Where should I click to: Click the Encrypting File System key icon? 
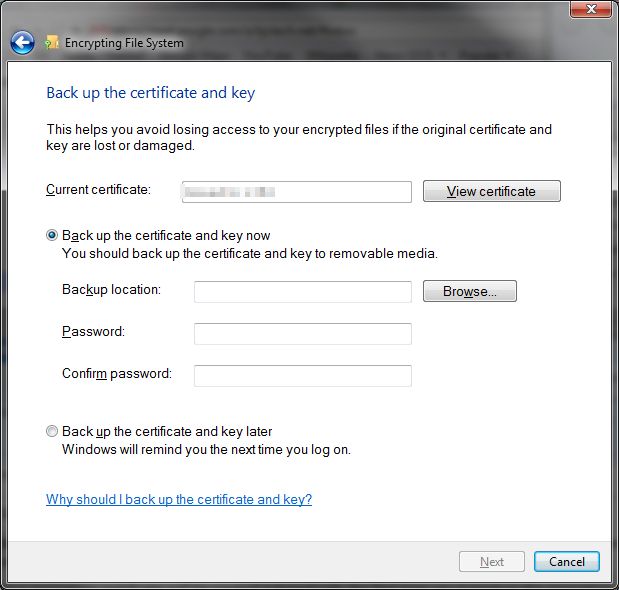[52, 42]
